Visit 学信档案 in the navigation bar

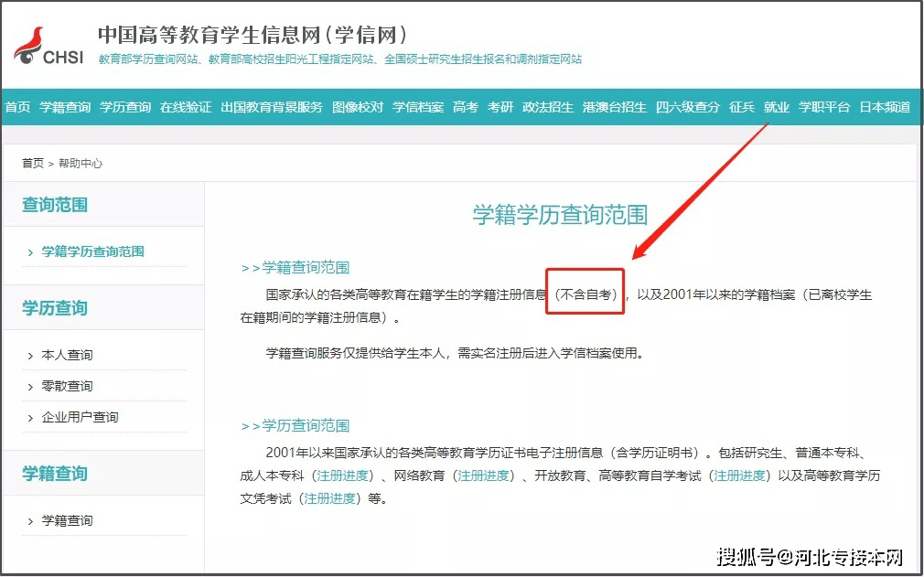pos(418,106)
